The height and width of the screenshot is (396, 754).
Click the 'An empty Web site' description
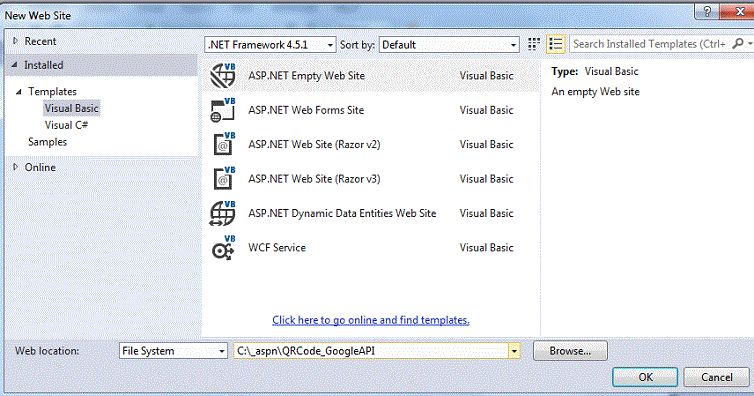click(595, 92)
